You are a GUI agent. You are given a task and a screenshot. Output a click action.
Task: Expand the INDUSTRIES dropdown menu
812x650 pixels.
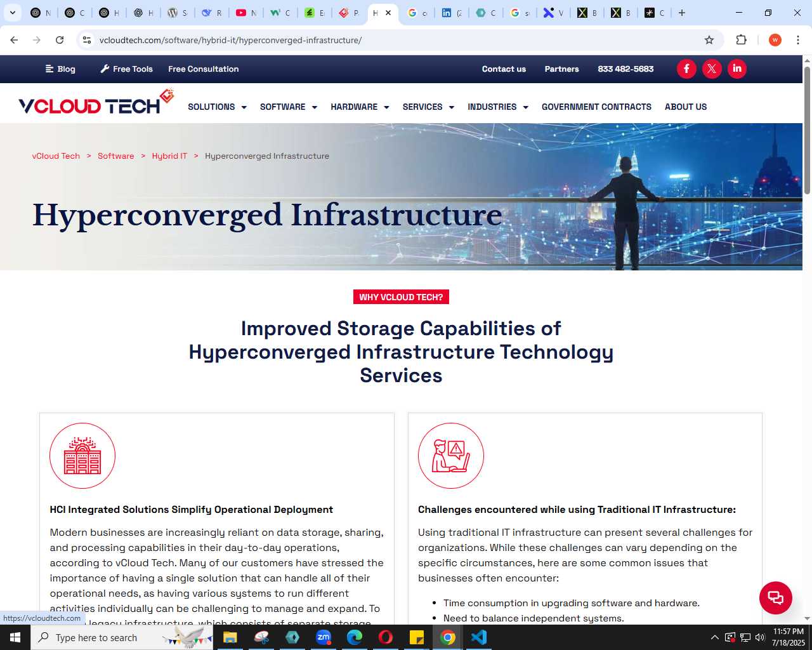[x=498, y=107]
